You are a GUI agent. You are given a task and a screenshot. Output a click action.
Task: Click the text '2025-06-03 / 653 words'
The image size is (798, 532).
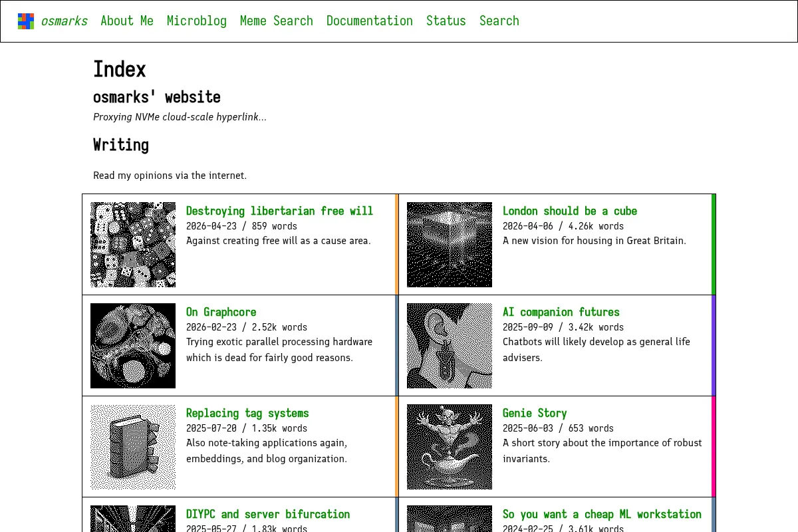(x=558, y=428)
